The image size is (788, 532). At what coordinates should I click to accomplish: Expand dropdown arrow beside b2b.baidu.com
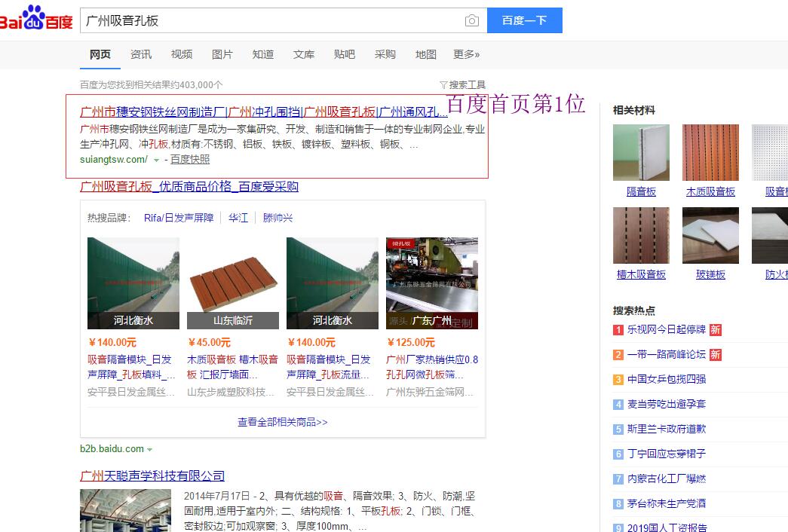[149, 450]
